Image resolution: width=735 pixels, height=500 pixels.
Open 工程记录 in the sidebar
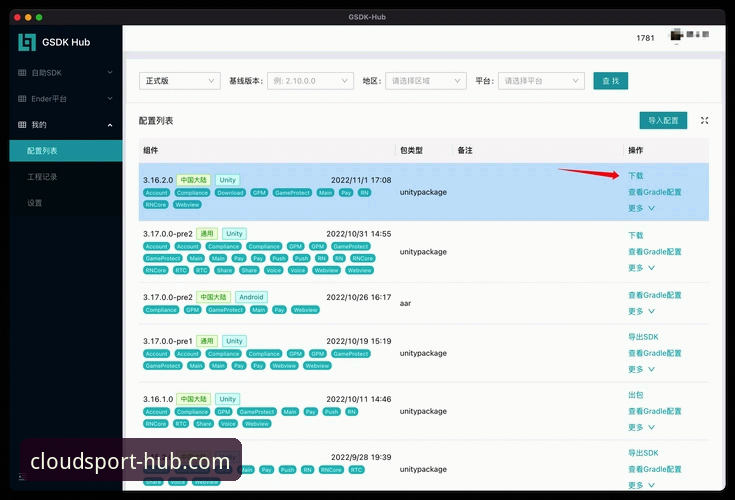tap(66, 177)
